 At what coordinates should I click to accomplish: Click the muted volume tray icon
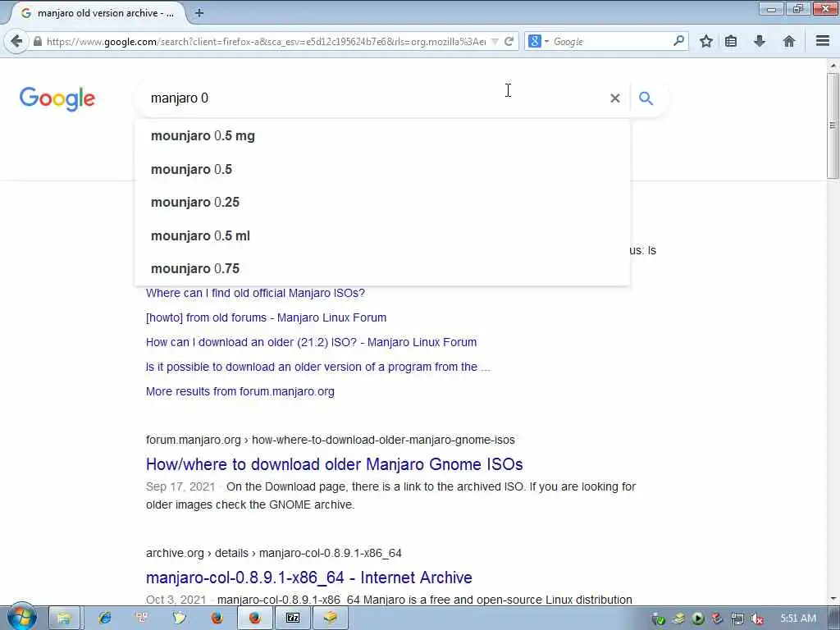click(x=757, y=619)
